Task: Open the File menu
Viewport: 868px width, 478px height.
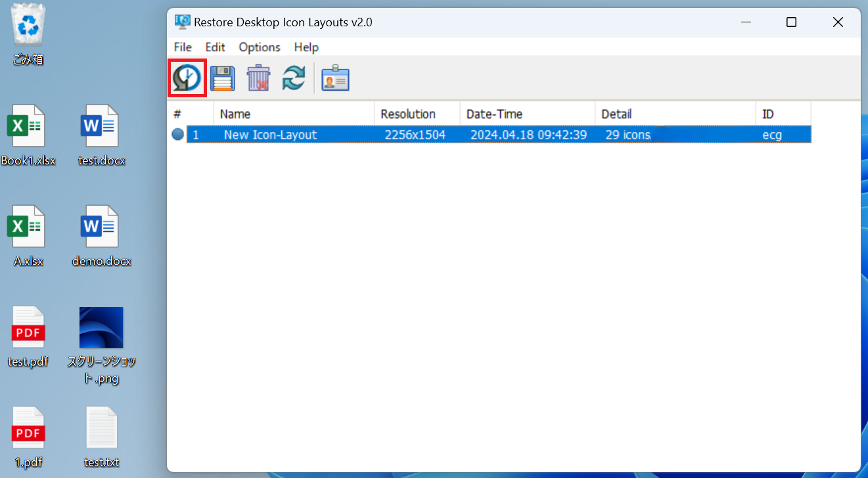Action: (183, 47)
